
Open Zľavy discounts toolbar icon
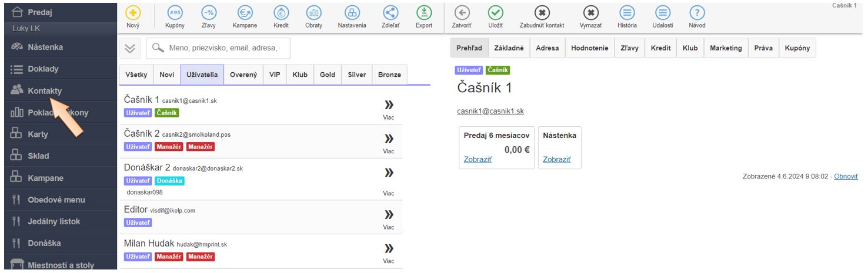(208, 13)
